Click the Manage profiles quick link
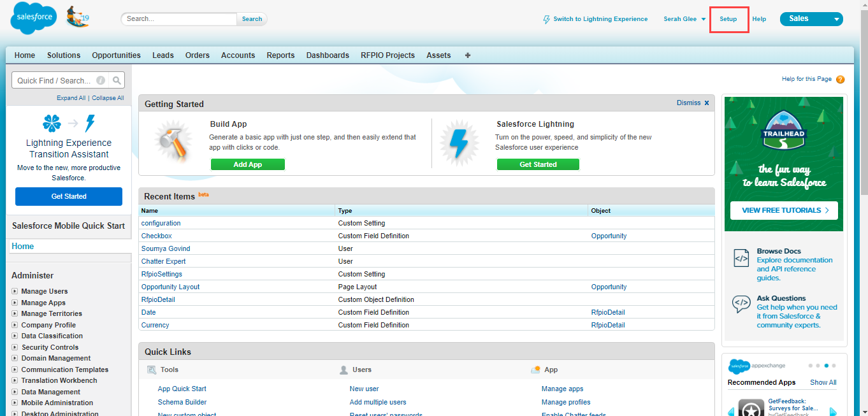This screenshot has width=868, height=416. (x=566, y=402)
